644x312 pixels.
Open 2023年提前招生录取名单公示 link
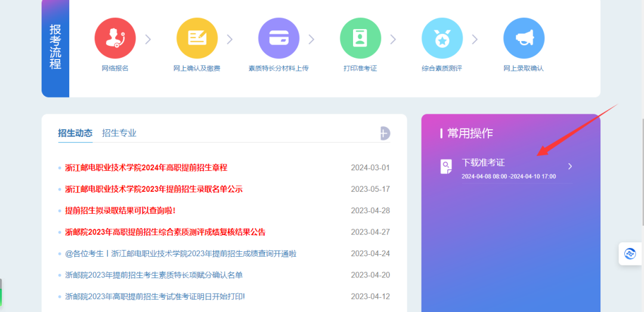pos(154,189)
